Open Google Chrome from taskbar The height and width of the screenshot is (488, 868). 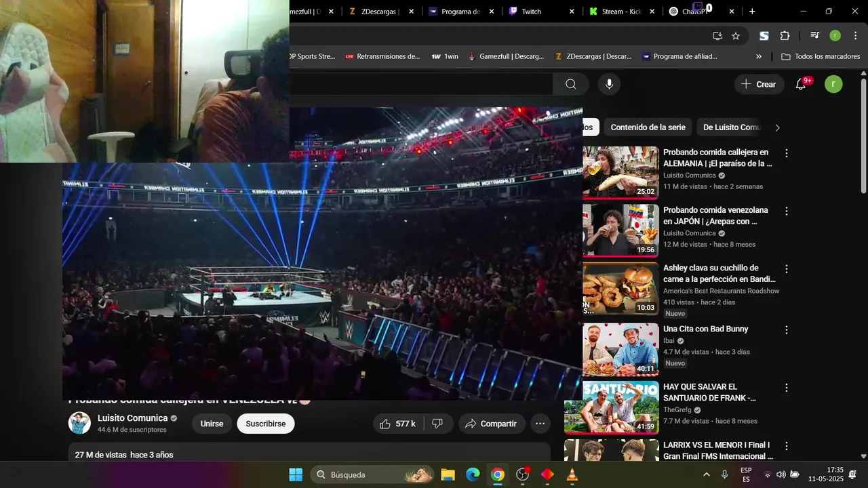(498, 474)
